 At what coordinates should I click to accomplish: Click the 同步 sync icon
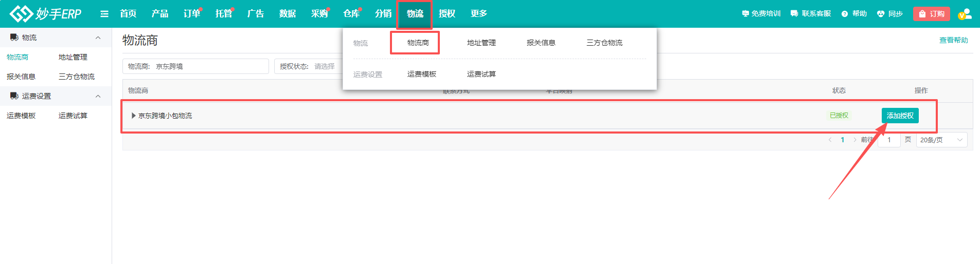coord(881,14)
